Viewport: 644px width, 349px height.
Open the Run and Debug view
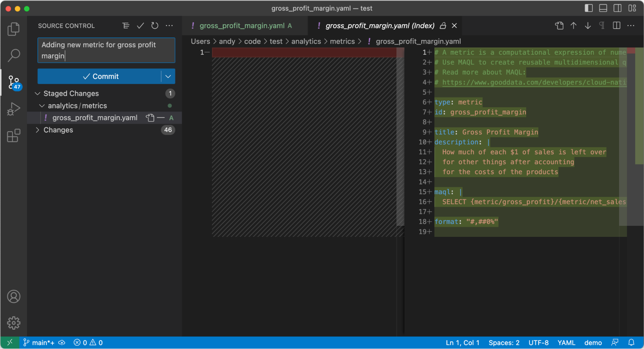[13, 109]
